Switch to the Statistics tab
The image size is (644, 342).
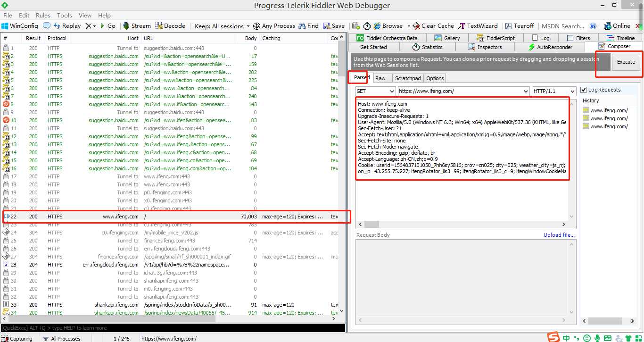pyautogui.click(x=428, y=47)
